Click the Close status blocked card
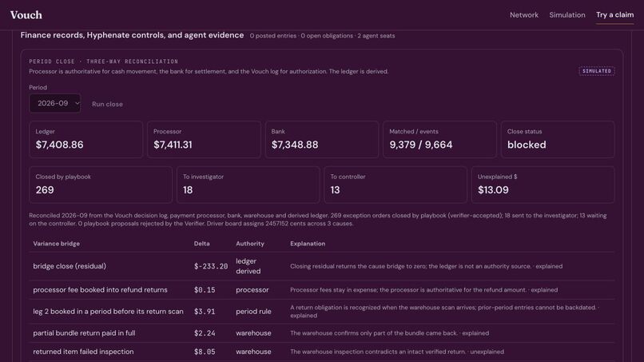Screen dimensions: 644x362 click(x=558, y=139)
